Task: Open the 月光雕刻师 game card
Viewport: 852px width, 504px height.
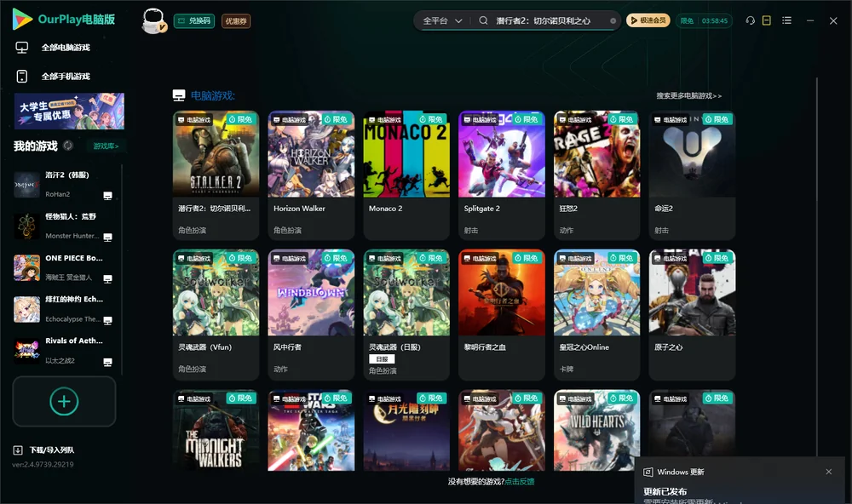Action: [x=406, y=430]
